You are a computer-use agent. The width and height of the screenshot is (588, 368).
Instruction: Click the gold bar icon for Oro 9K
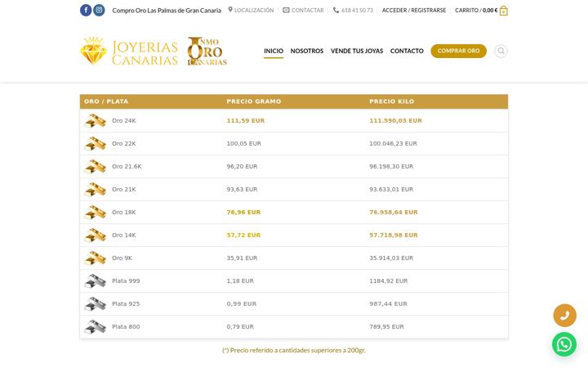coord(95,258)
